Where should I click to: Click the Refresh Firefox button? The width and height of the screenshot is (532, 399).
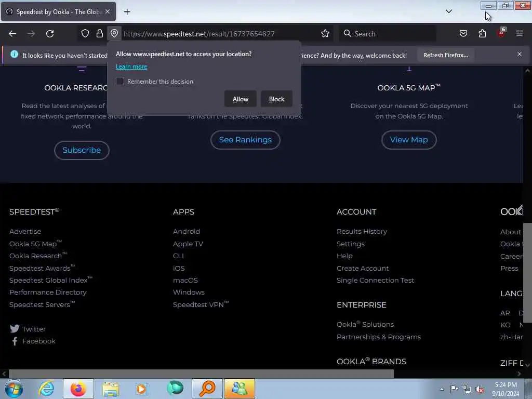point(445,55)
